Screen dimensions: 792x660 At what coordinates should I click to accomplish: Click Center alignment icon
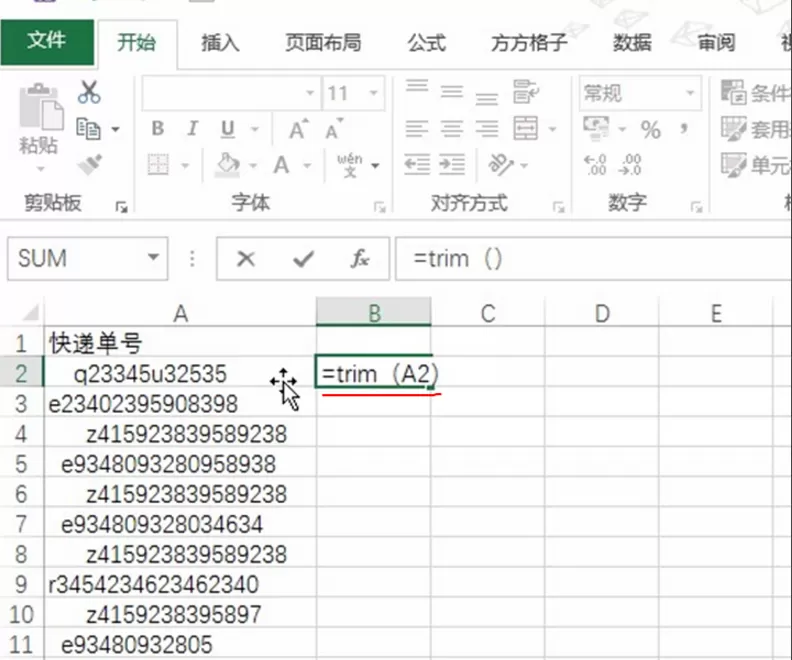point(452,128)
